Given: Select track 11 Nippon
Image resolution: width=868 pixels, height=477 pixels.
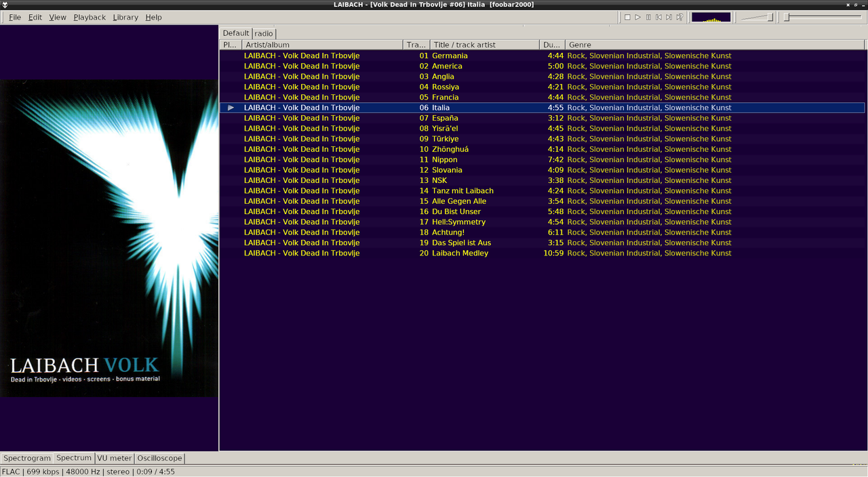Looking at the screenshot, I should 542,160.
